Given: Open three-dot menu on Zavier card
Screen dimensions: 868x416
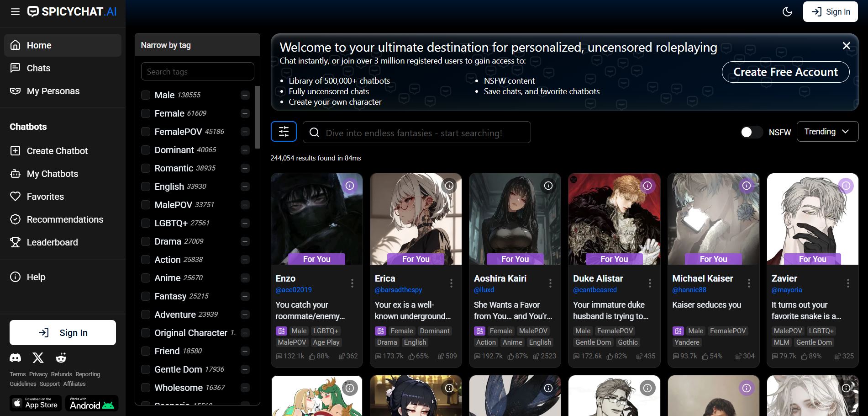Looking at the screenshot, I should click(x=848, y=283).
